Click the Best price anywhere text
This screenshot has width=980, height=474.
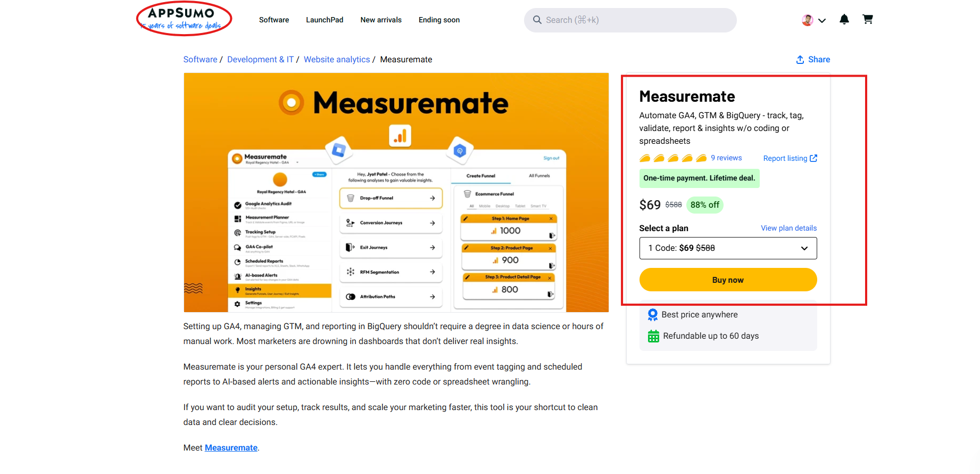(700, 315)
